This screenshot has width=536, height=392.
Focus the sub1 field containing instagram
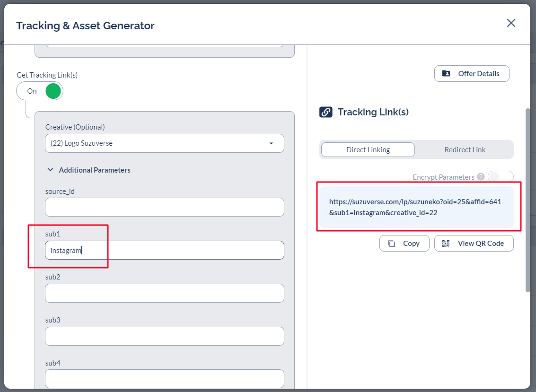(164, 251)
